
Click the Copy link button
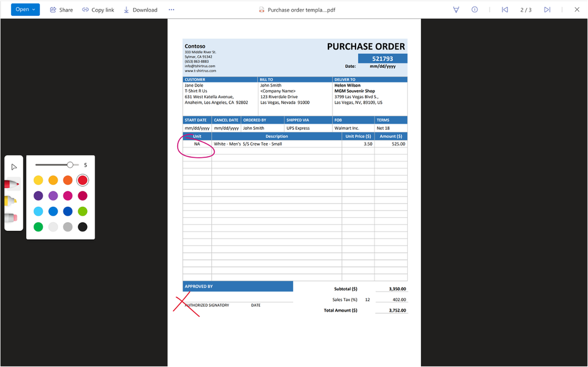[x=98, y=10]
